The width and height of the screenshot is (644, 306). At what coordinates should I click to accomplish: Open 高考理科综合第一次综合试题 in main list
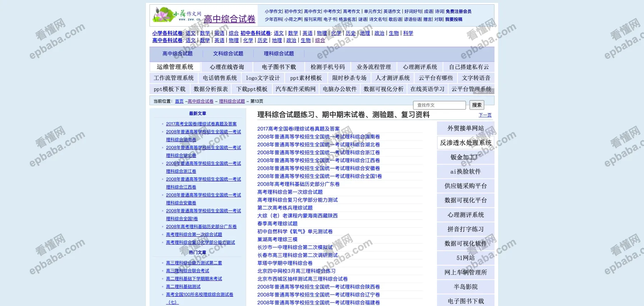pyautogui.click(x=290, y=192)
